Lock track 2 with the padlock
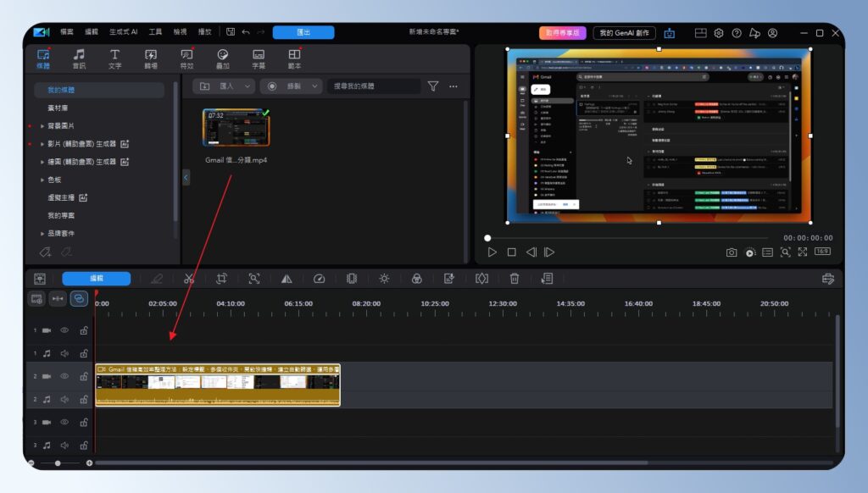The width and height of the screenshot is (868, 493). pyautogui.click(x=85, y=376)
